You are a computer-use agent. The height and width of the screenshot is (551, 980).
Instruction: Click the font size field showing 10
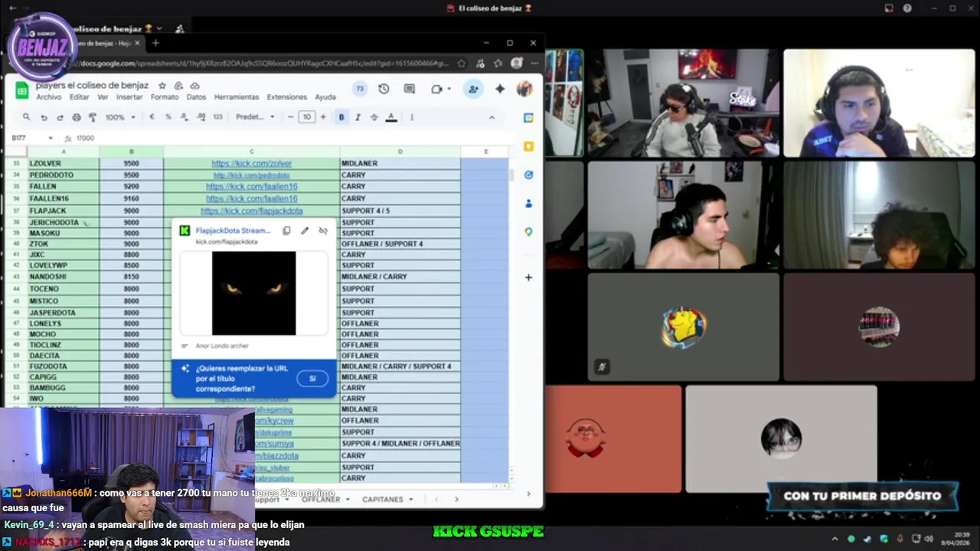pos(306,117)
